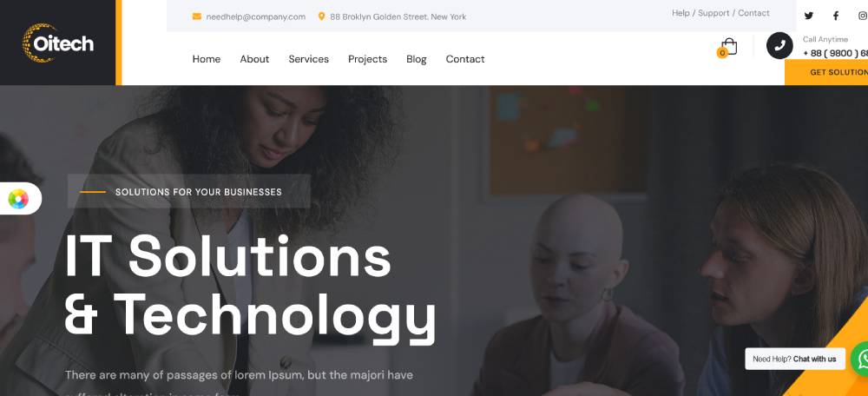Click the Get Solution button

(x=826, y=72)
